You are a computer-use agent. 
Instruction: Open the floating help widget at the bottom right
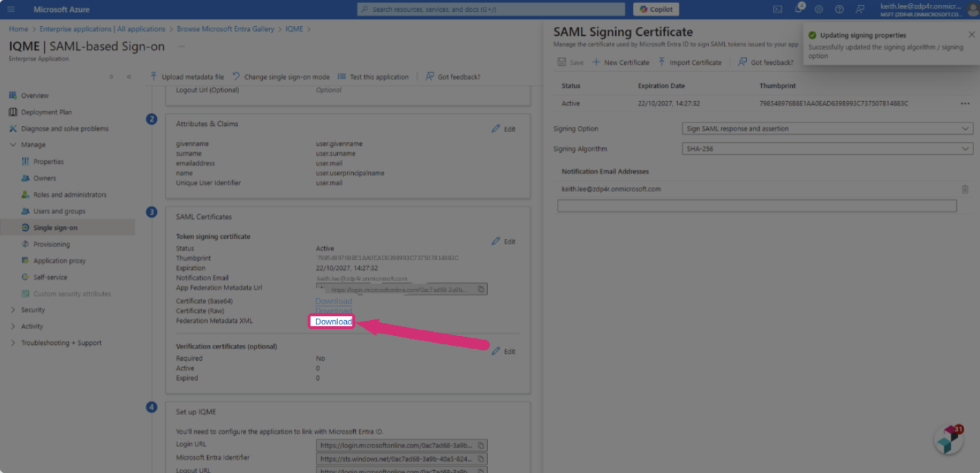click(949, 439)
